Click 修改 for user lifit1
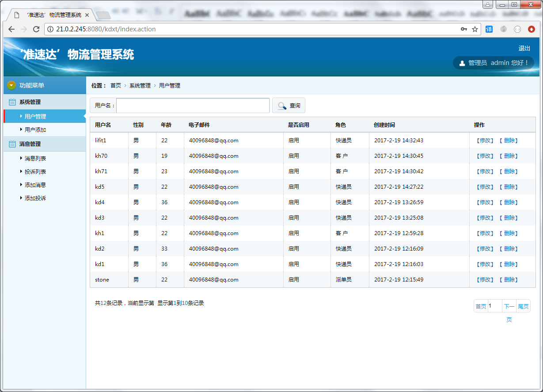 coord(485,140)
